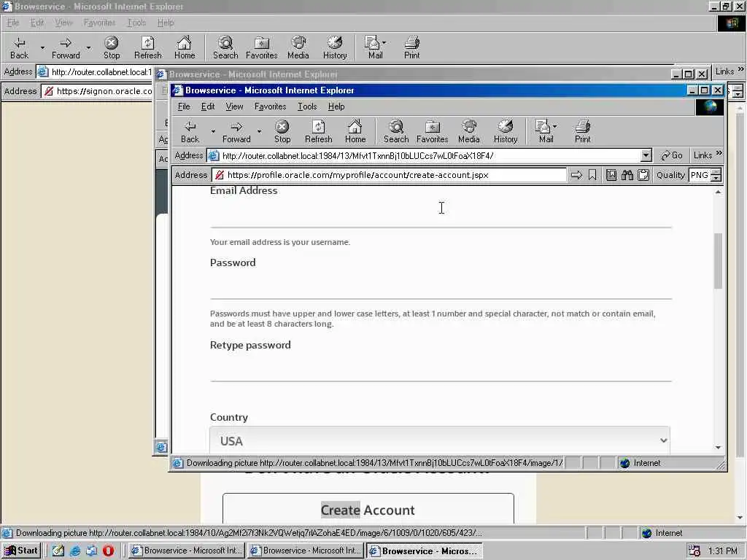
Task: Click Forward in the front Browservice window
Action: pyautogui.click(x=236, y=131)
